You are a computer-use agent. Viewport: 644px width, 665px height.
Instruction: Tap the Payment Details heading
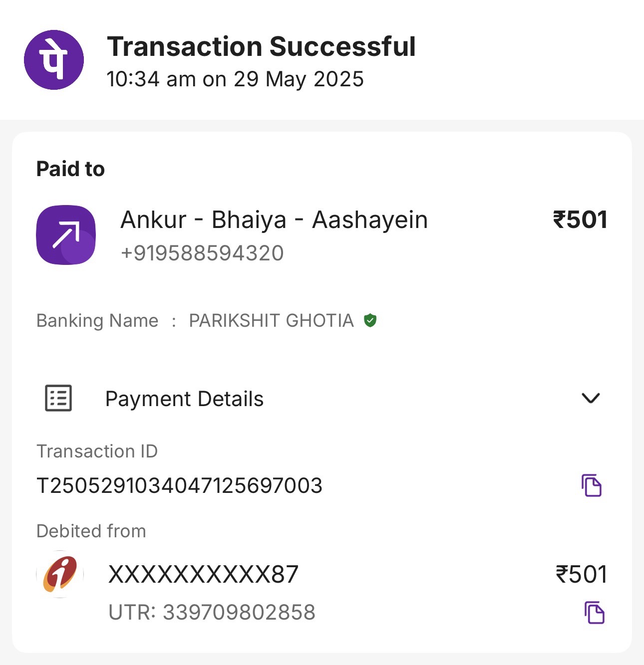pos(184,399)
